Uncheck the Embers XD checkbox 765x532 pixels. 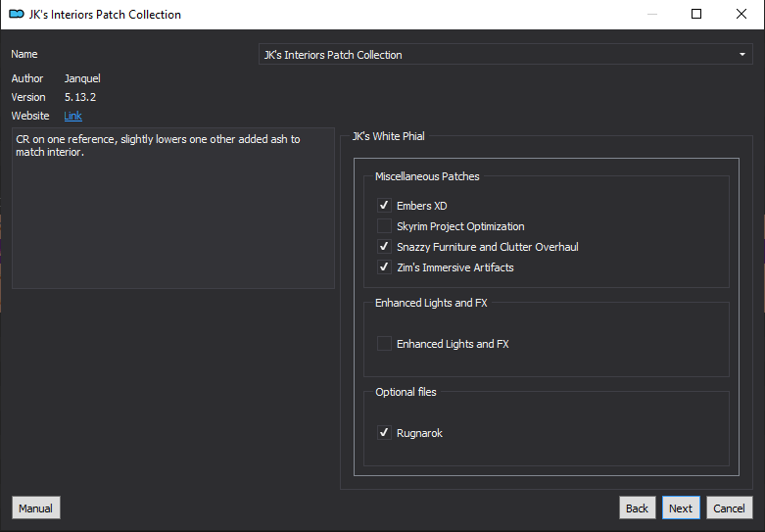pos(384,206)
